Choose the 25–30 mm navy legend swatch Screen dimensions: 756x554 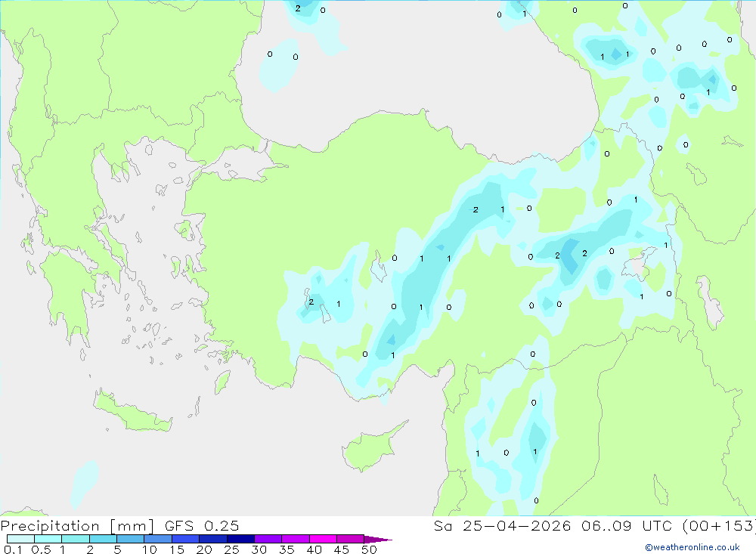pyautogui.click(x=240, y=539)
